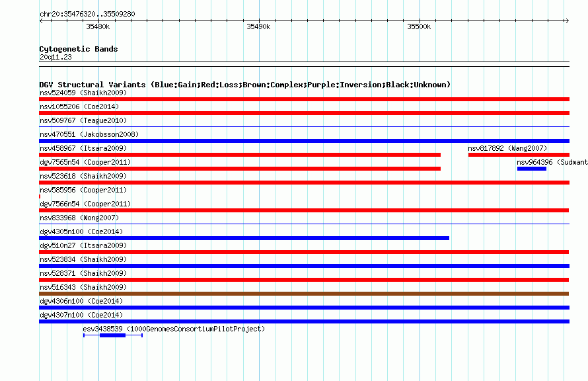588x381 pixels.
Task: Click the dgv4305n100 (Coe2014) label
Action: tap(81, 232)
